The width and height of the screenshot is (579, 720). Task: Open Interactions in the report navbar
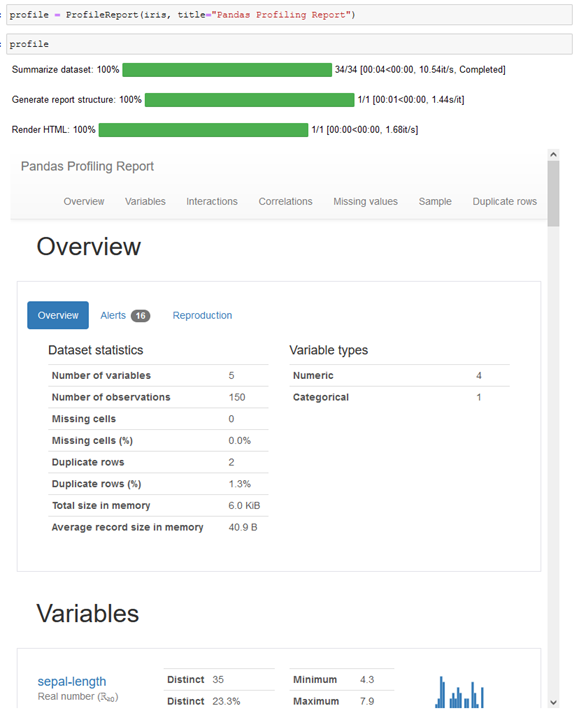coord(212,202)
